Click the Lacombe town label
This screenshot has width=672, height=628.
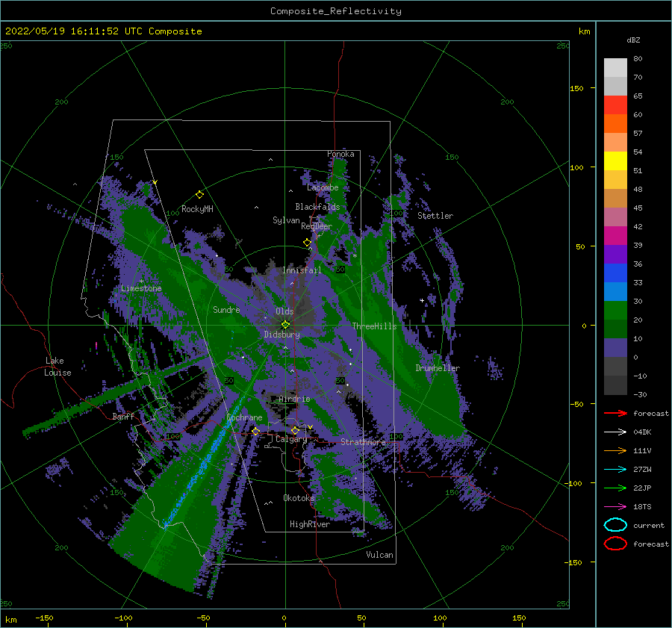point(323,187)
